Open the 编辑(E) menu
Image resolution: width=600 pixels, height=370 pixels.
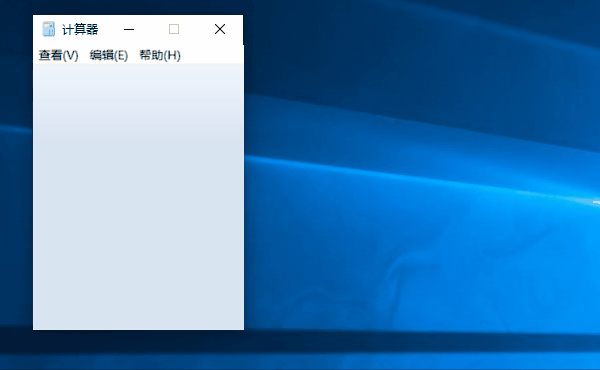109,55
